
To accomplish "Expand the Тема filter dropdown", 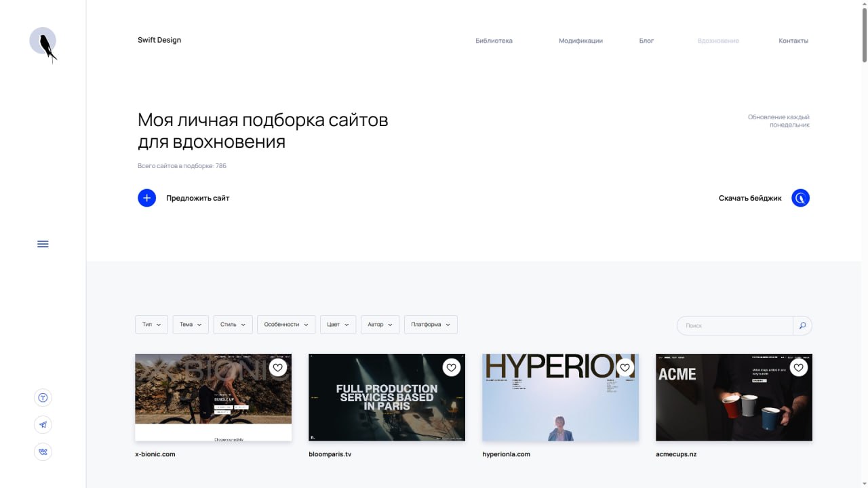I will click(x=191, y=325).
